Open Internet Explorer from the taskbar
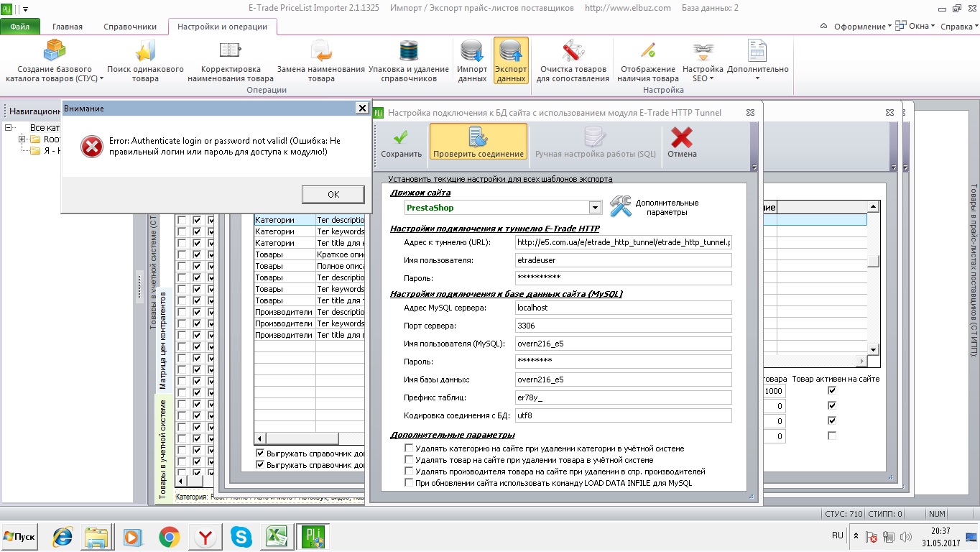This screenshot has height=552, width=980. point(63,536)
